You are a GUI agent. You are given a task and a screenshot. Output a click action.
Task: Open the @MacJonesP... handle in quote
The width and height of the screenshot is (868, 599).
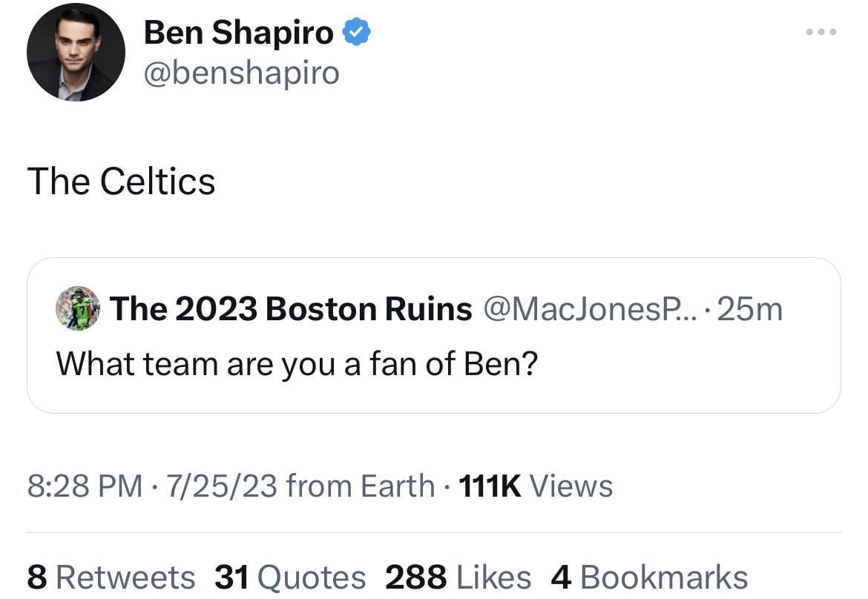(x=586, y=309)
